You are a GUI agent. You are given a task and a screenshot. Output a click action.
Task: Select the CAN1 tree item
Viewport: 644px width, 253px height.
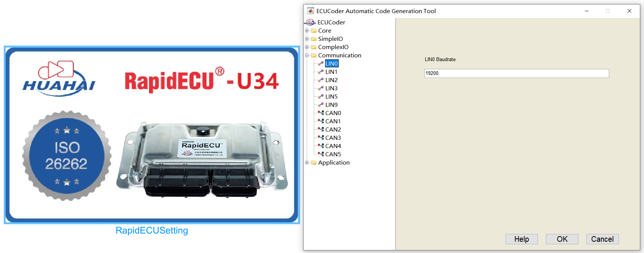(x=333, y=121)
